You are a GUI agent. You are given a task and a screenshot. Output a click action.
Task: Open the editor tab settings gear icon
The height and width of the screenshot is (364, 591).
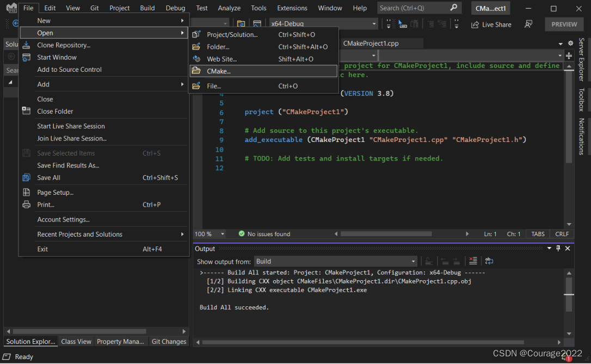coord(570,44)
